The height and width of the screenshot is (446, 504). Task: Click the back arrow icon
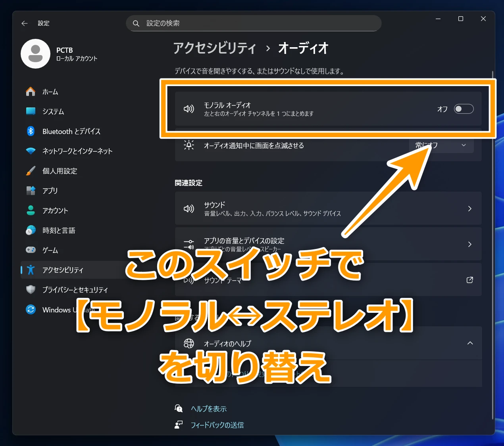pyautogui.click(x=25, y=23)
